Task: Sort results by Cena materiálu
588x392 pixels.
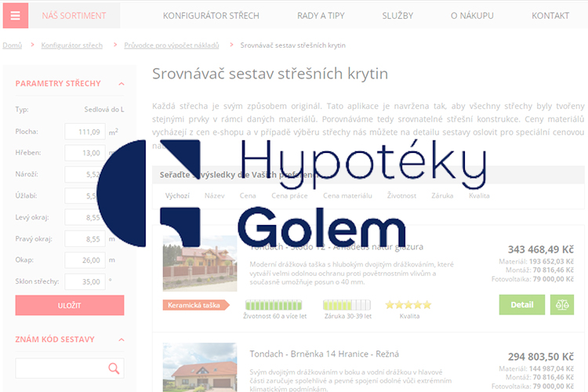Action: tap(347, 195)
